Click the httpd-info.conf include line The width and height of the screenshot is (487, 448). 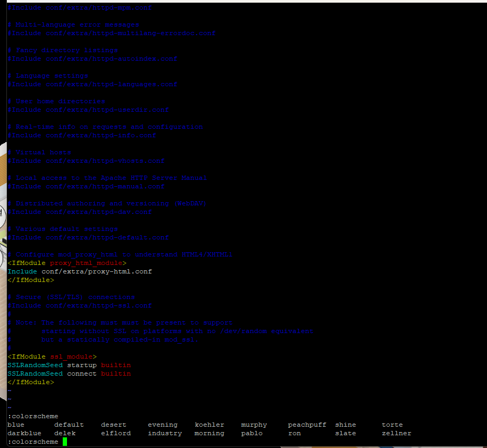(x=82, y=135)
